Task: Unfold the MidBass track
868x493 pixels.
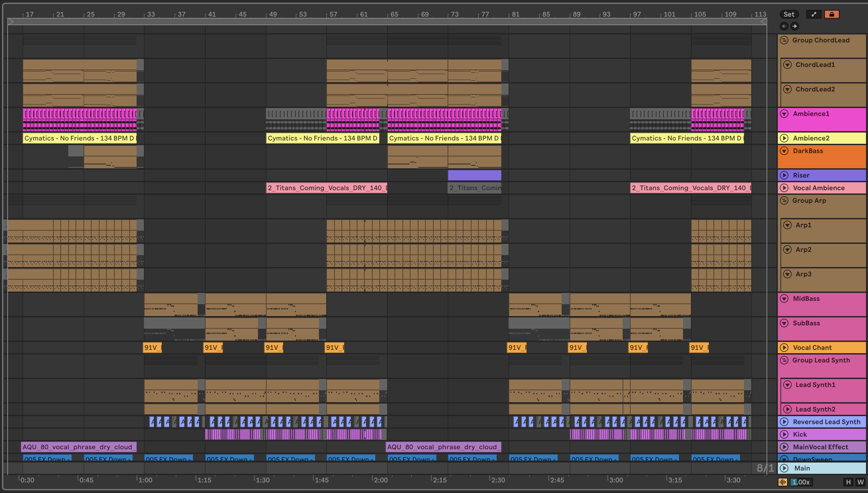Action: (x=784, y=299)
